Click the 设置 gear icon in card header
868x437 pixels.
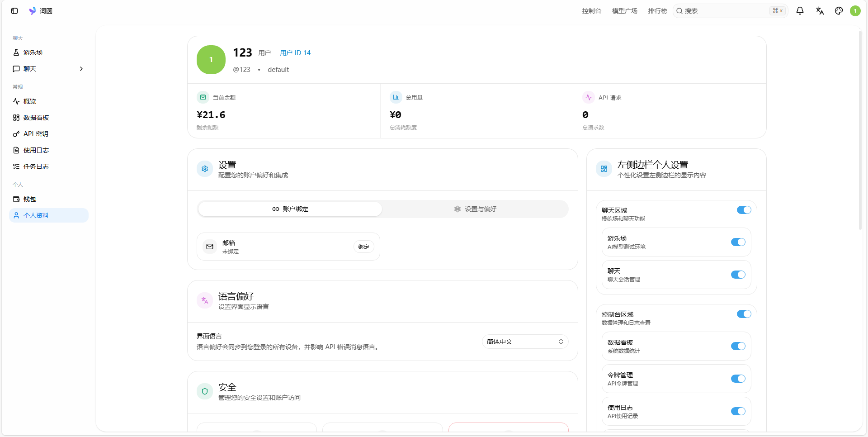coord(205,169)
